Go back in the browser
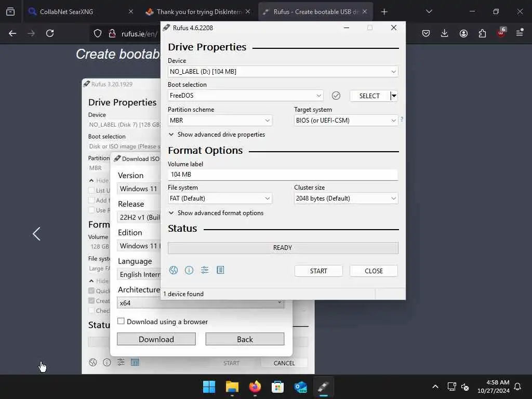 12,33
